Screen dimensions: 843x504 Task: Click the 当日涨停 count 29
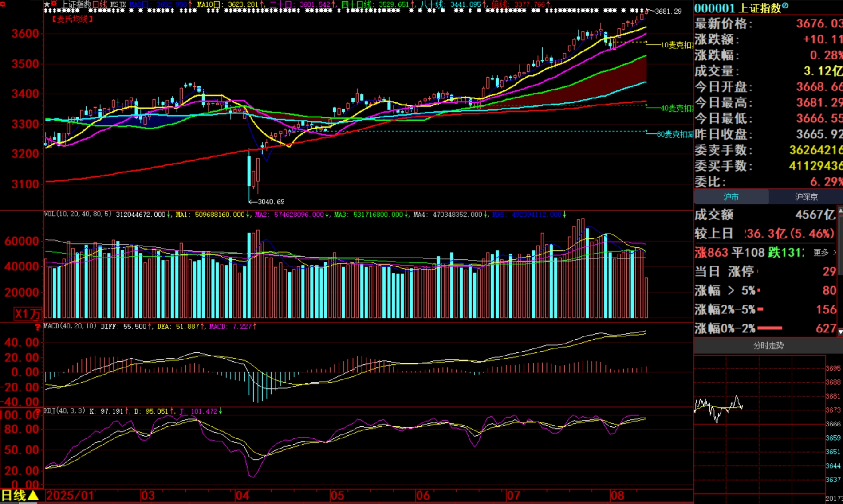(x=829, y=272)
